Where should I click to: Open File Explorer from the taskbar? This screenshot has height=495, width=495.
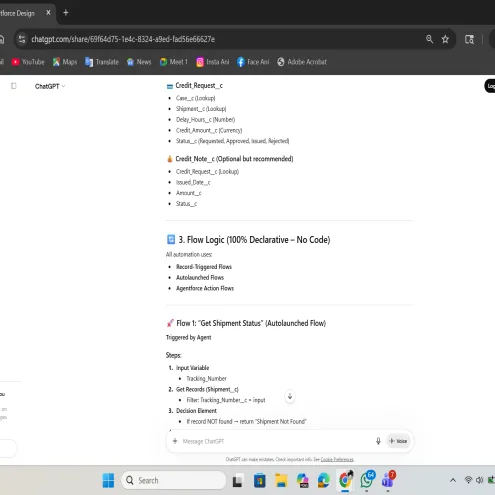[x=281, y=481]
